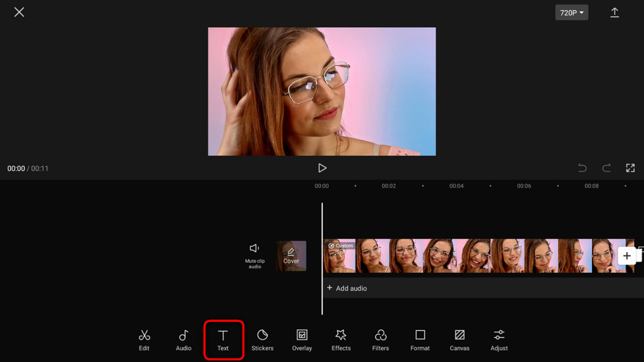Edit the video Cover thumbnail
This screenshot has width=644, height=362.
click(x=291, y=256)
